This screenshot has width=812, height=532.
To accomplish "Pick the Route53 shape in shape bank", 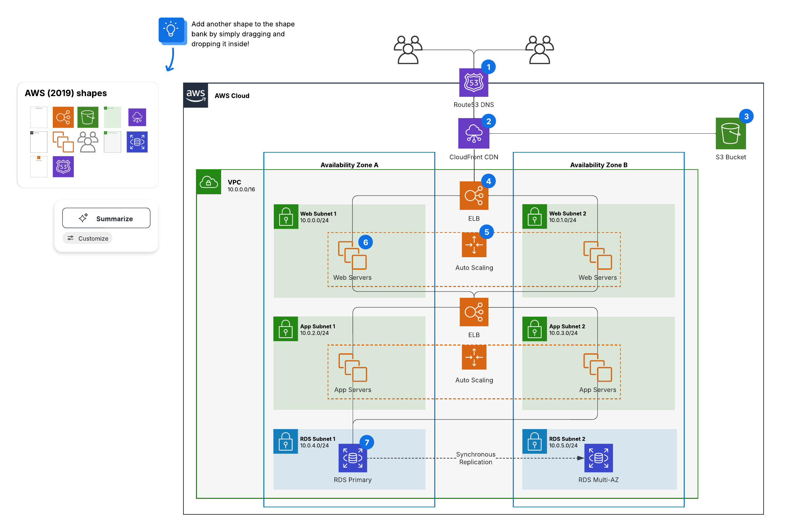I will tap(63, 167).
